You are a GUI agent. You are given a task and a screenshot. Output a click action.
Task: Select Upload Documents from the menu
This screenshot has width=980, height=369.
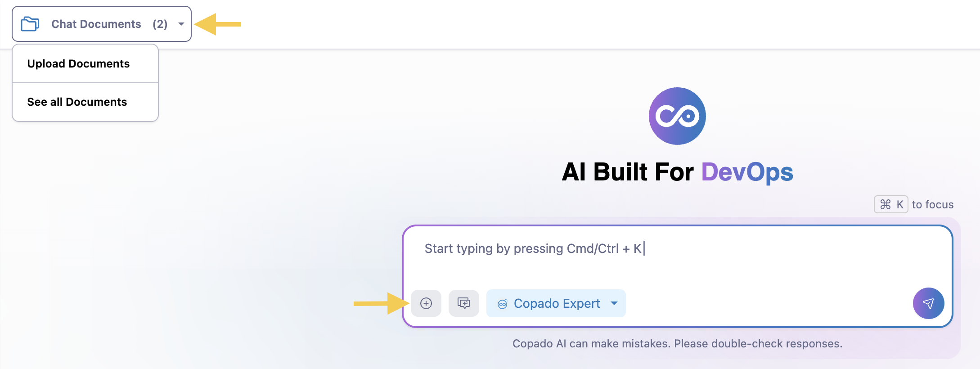pyautogui.click(x=78, y=64)
